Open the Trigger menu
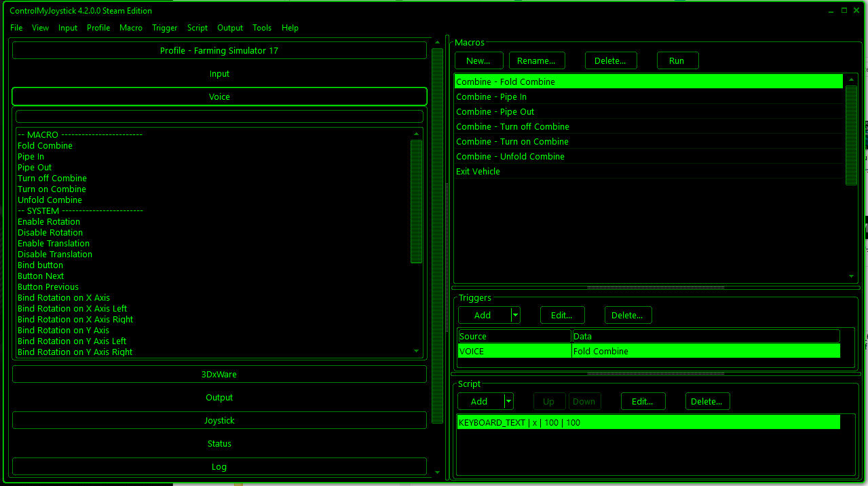868x486 pixels. (x=164, y=28)
